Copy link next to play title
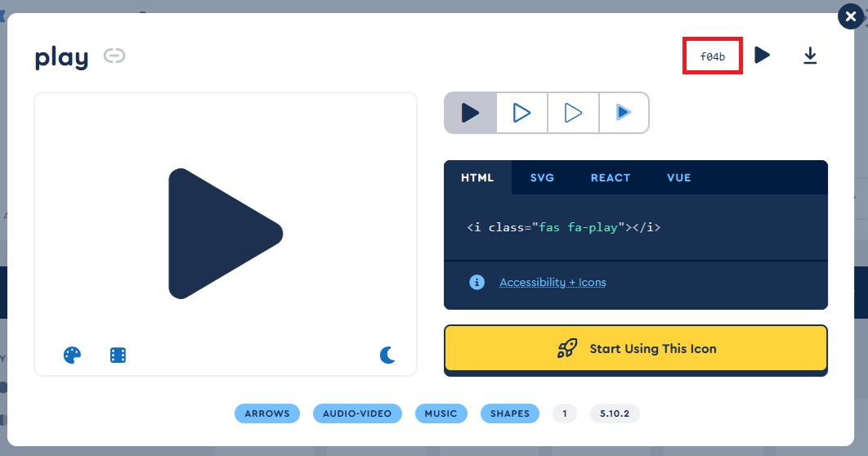 [114, 56]
